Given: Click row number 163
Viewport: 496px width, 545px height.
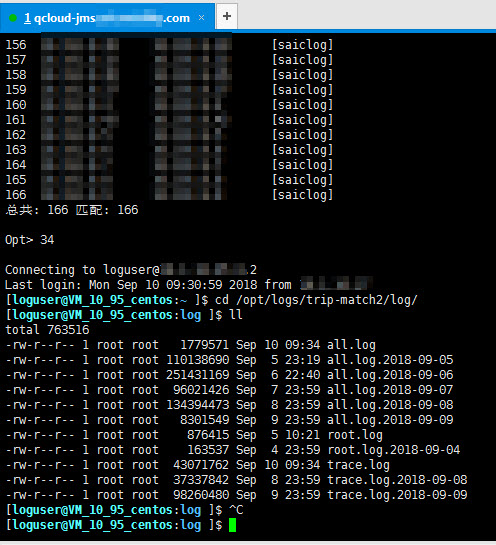Looking at the screenshot, I should [x=16, y=150].
